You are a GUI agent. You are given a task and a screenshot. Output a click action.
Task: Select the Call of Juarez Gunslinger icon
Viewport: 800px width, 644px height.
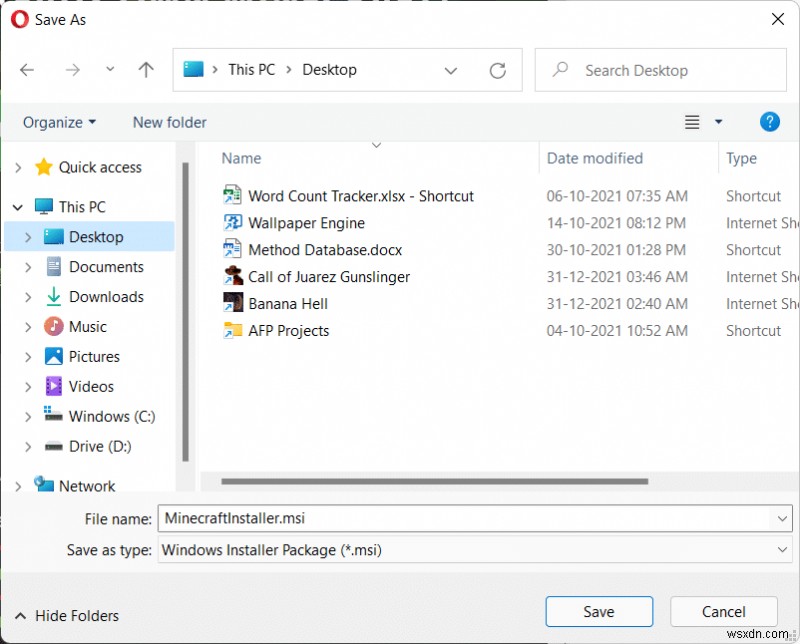233,277
